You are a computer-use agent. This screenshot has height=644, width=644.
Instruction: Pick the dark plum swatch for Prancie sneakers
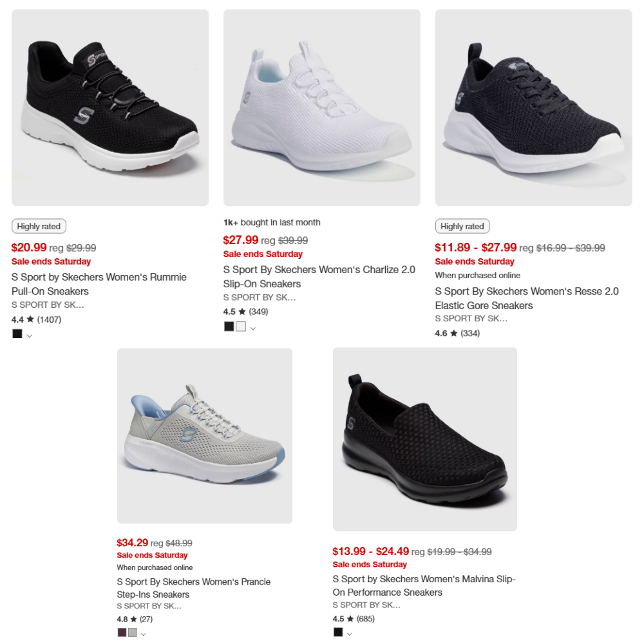point(122,632)
